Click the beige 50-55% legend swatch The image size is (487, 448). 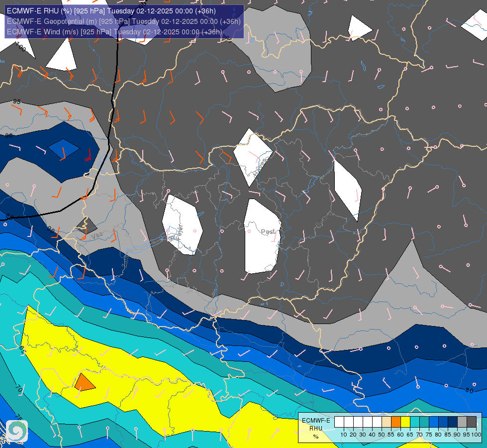click(x=387, y=422)
